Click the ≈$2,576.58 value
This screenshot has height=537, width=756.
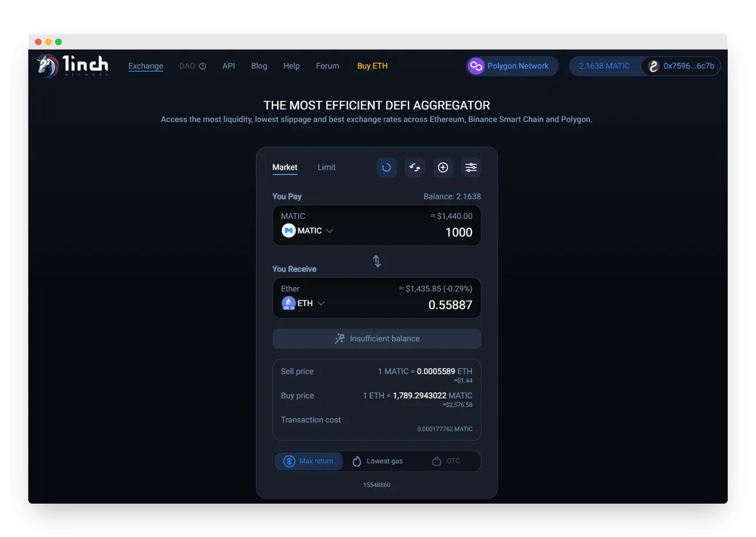pyautogui.click(x=457, y=405)
